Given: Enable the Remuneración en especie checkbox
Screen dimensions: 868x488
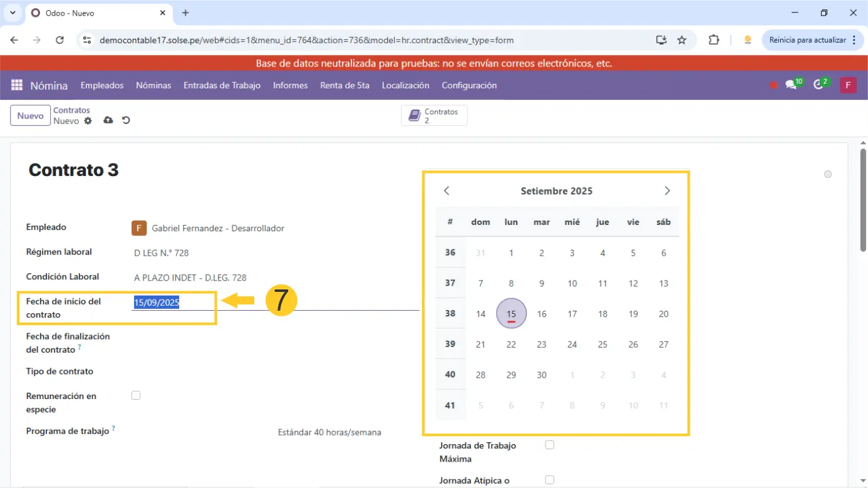Looking at the screenshot, I should click(136, 395).
